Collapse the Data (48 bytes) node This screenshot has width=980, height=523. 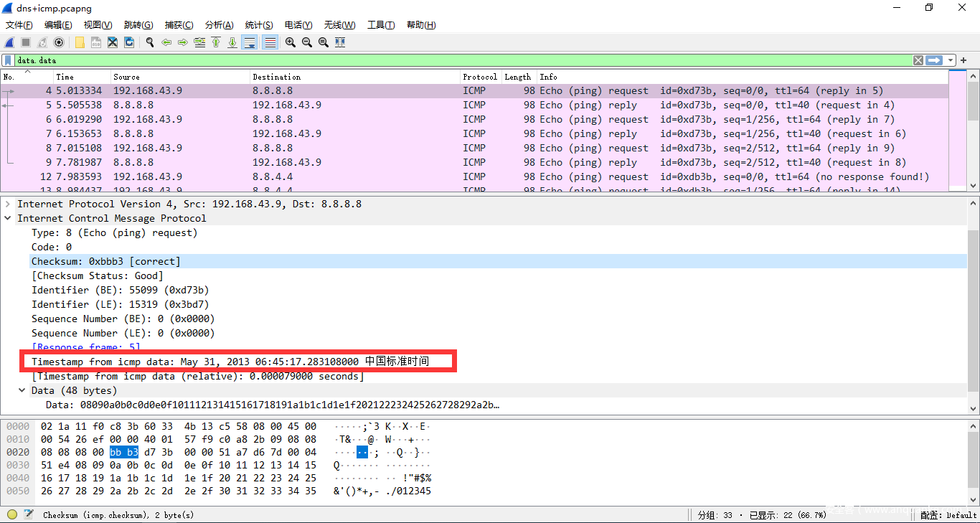(x=22, y=390)
